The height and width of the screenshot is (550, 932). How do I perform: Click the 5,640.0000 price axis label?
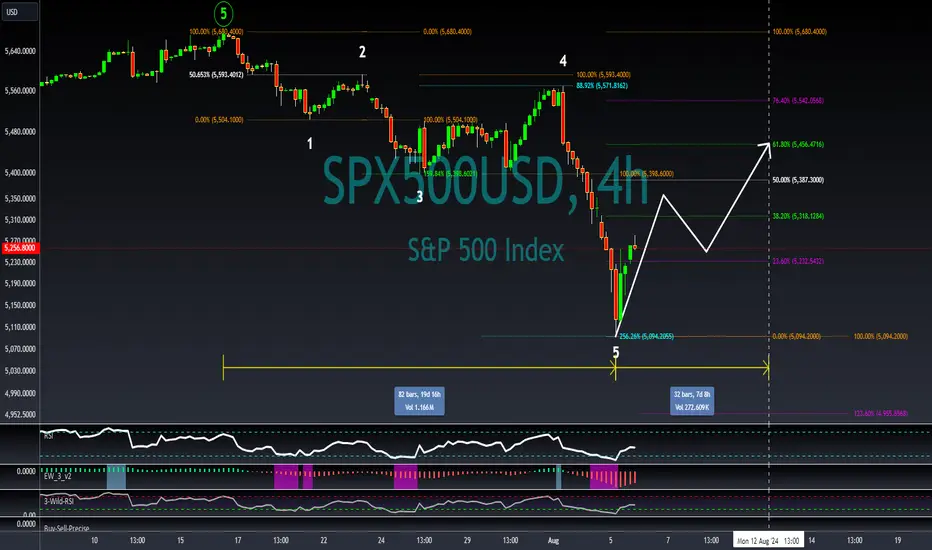[x=20, y=51]
